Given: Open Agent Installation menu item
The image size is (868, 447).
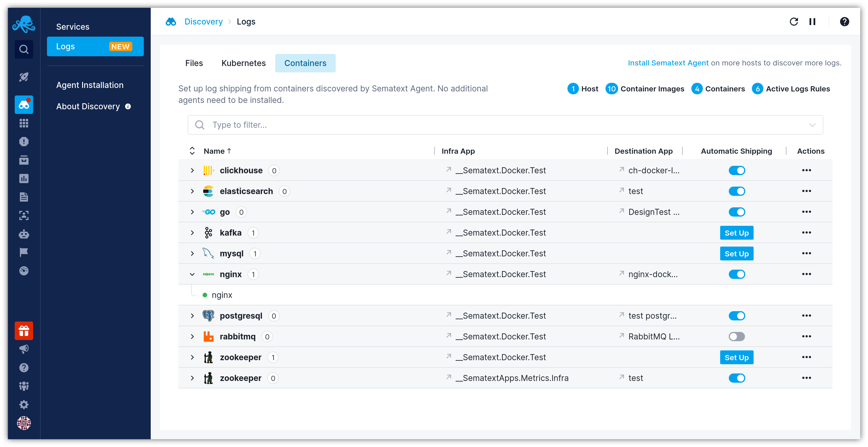Looking at the screenshot, I should tap(90, 85).
